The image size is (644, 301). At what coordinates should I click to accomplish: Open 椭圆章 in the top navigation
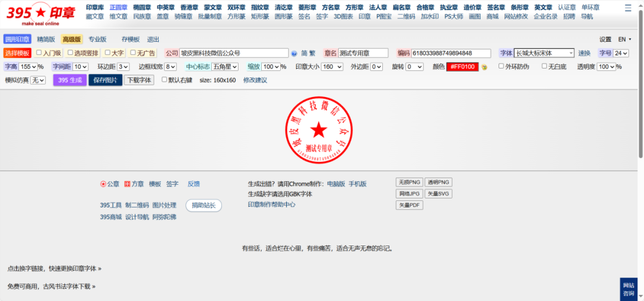(x=142, y=7)
